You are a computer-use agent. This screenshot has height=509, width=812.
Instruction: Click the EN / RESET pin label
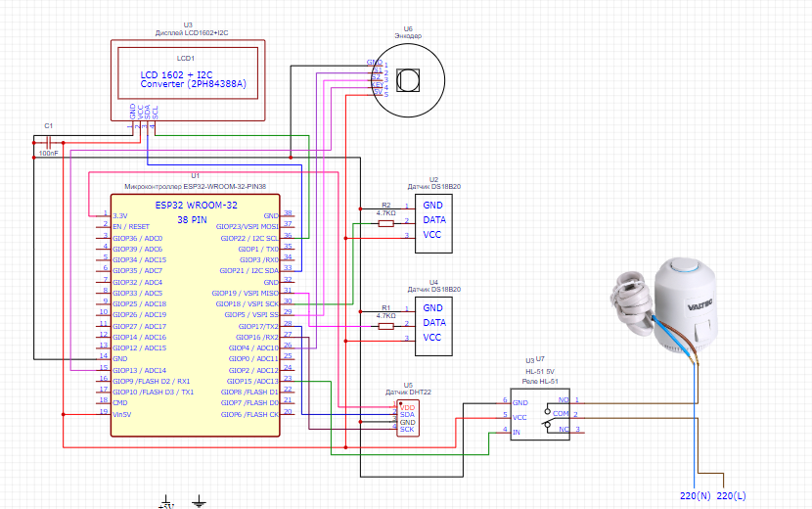point(131,227)
